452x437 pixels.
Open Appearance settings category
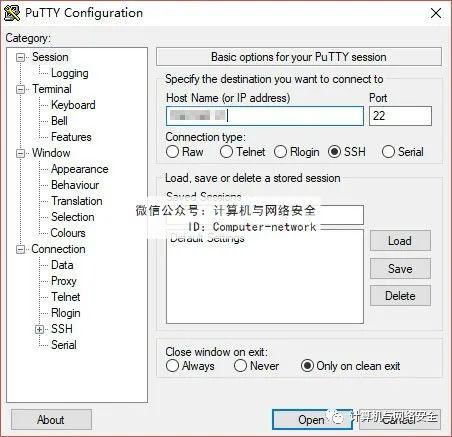80,169
